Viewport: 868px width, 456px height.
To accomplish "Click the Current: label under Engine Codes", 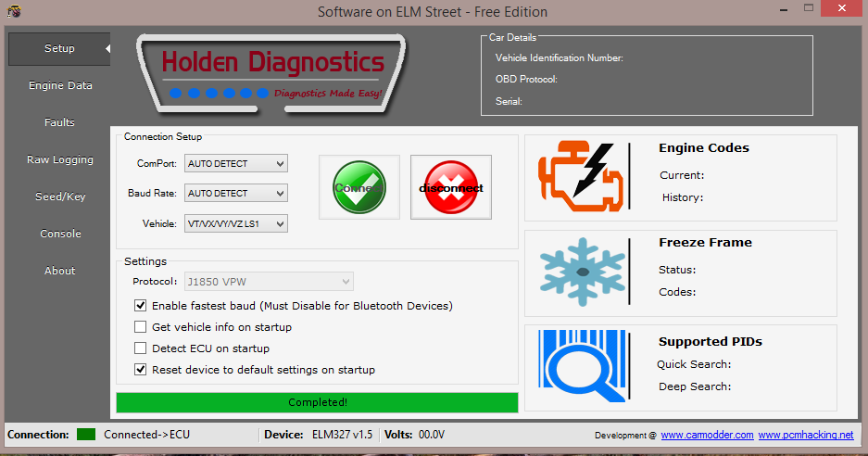I will pos(682,175).
